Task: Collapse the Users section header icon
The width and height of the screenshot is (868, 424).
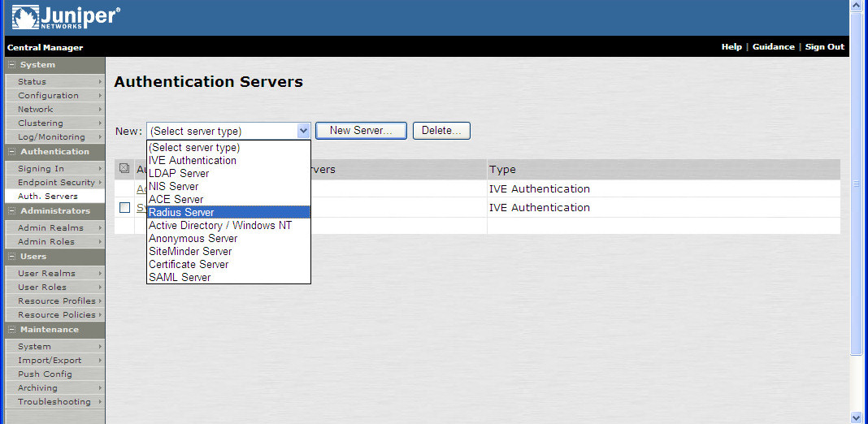Action: tap(11, 257)
